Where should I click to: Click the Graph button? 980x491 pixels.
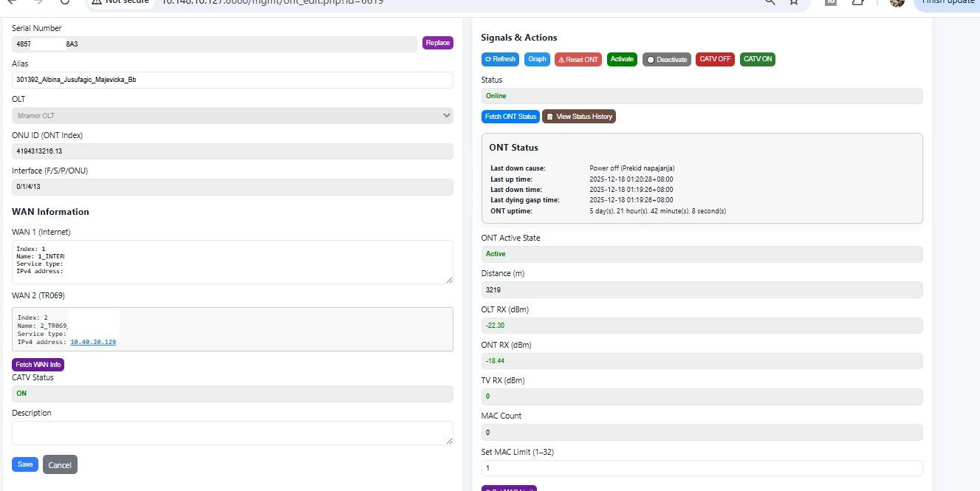(x=537, y=59)
